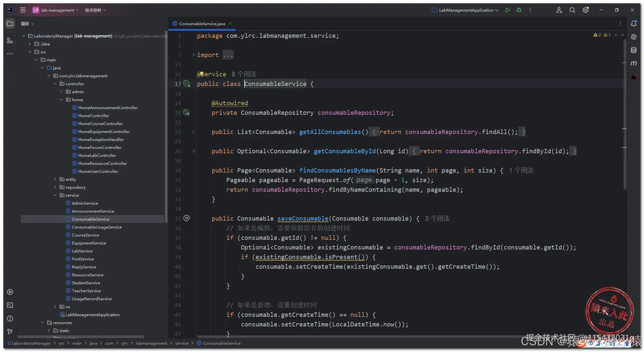This screenshot has height=352, width=644.
Task: Click the 8 个用法 usages hint
Action: 244,74
